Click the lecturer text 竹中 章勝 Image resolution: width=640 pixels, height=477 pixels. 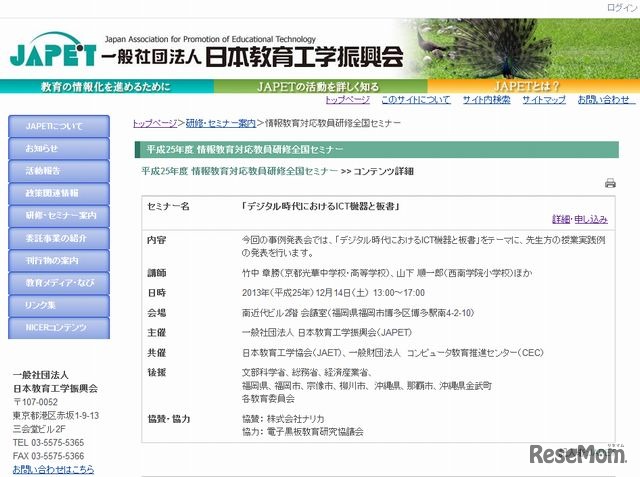tap(260, 273)
